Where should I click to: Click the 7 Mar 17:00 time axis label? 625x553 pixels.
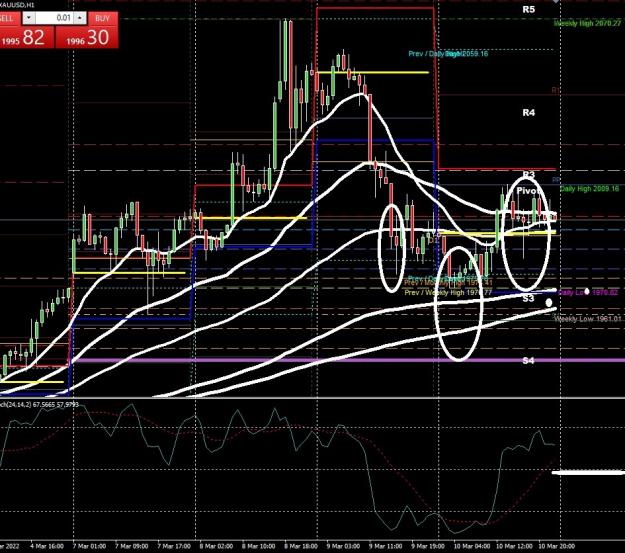pyautogui.click(x=174, y=546)
